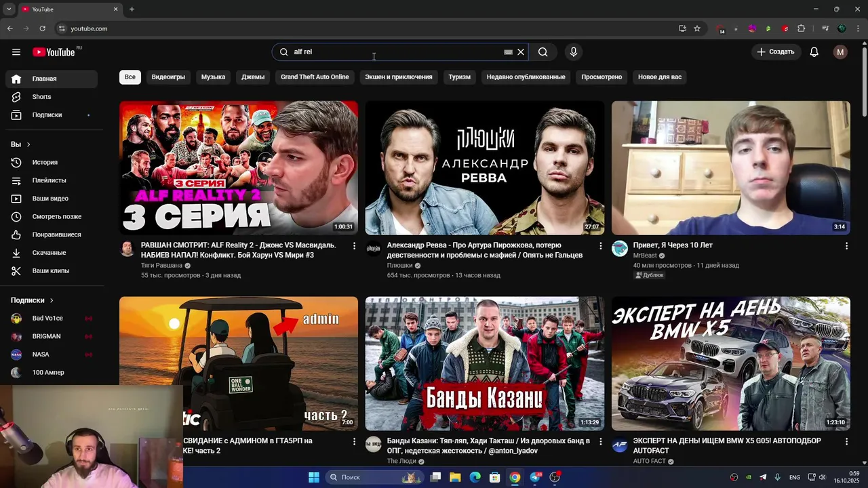Select Недавно опубликованные chip
The width and height of the screenshot is (868, 488).
(x=526, y=77)
